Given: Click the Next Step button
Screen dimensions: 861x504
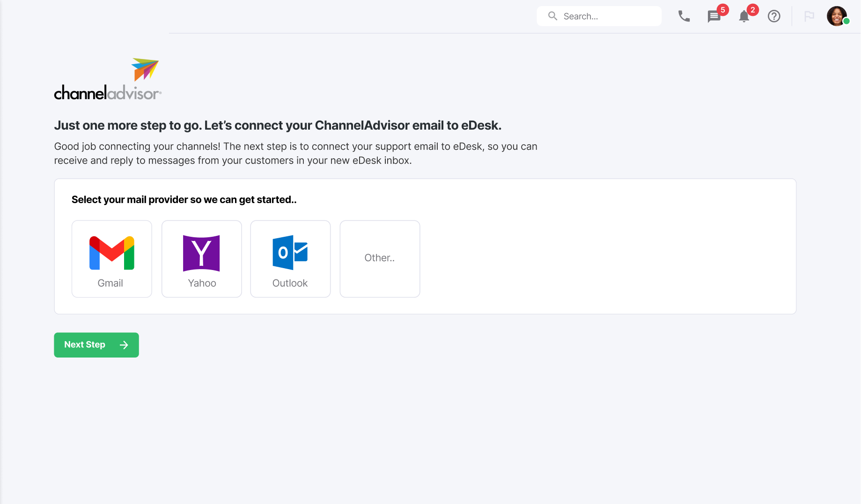Looking at the screenshot, I should coord(96,345).
